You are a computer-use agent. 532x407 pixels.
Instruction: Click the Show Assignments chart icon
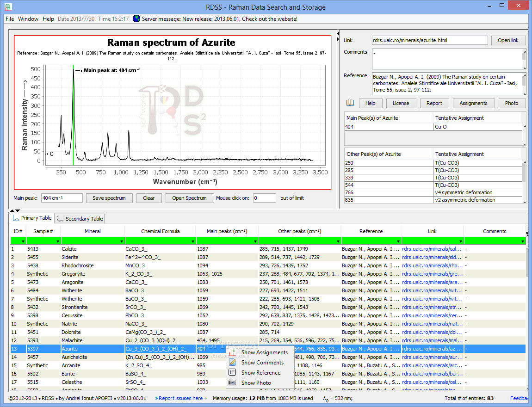(x=232, y=352)
